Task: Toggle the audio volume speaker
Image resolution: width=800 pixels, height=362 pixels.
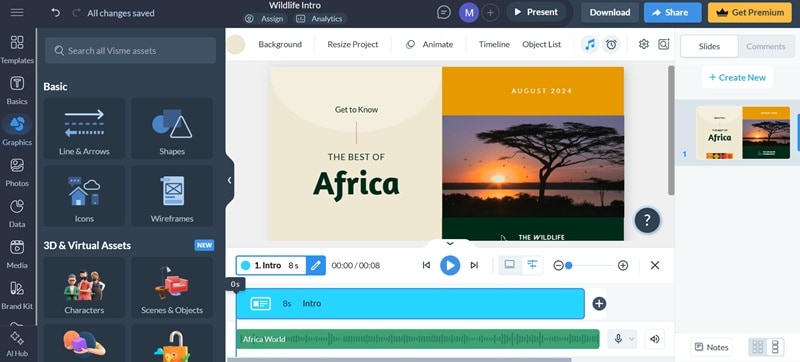Action: pos(655,339)
